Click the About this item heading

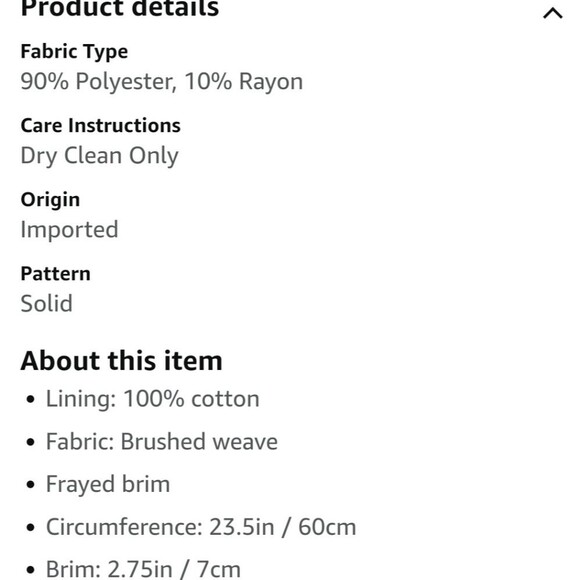pyautogui.click(x=122, y=361)
